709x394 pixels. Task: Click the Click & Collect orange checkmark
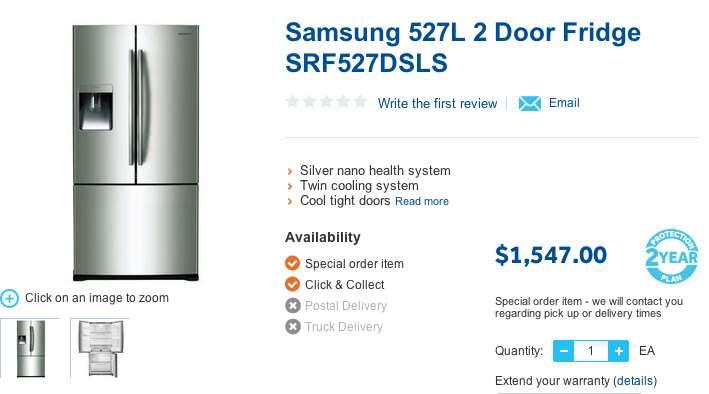coord(293,284)
